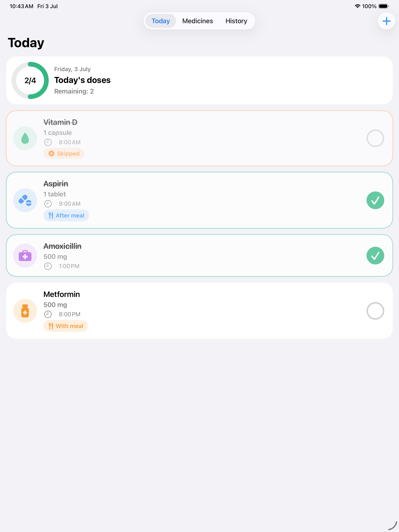
Task: Open the Today's doses summary card
Action: coord(199,80)
